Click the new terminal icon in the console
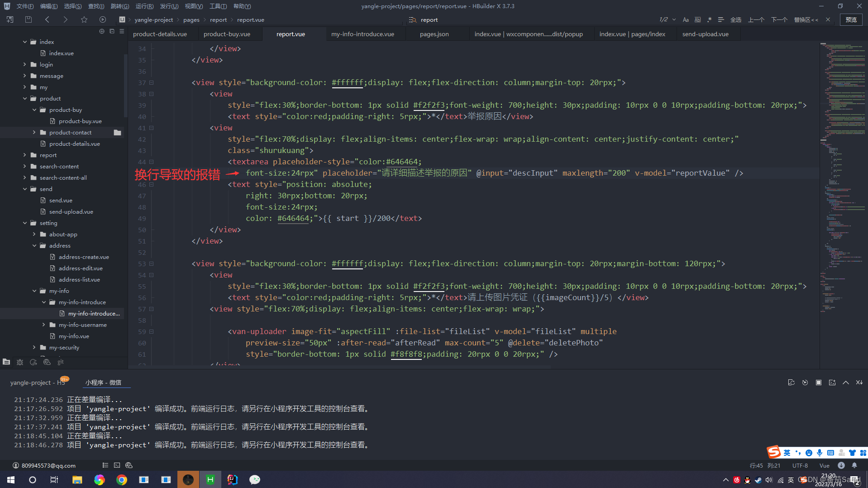Screen dimensions: 868x488 (832, 383)
